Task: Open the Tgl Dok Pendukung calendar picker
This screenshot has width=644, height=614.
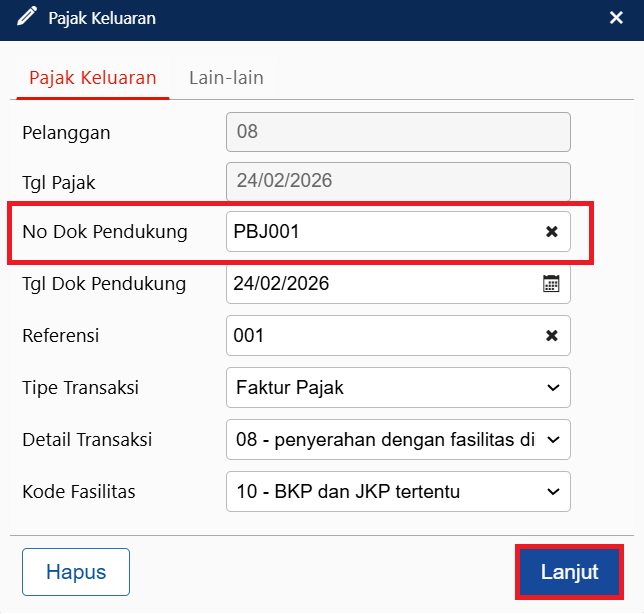Action: point(551,284)
